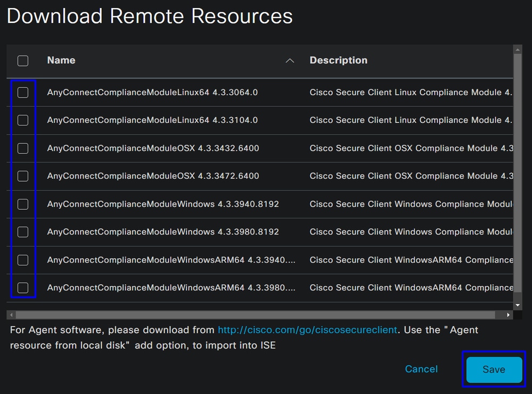
Task: Select AnyConnectComplianceModuleLinux64 4.3.3104.0 name text
Action: [152, 120]
